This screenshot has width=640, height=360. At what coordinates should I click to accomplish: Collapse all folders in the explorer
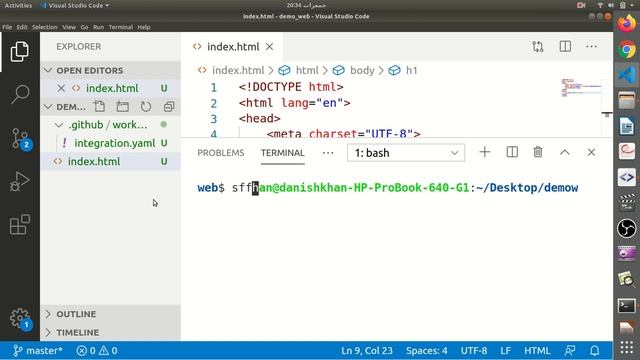[x=169, y=107]
